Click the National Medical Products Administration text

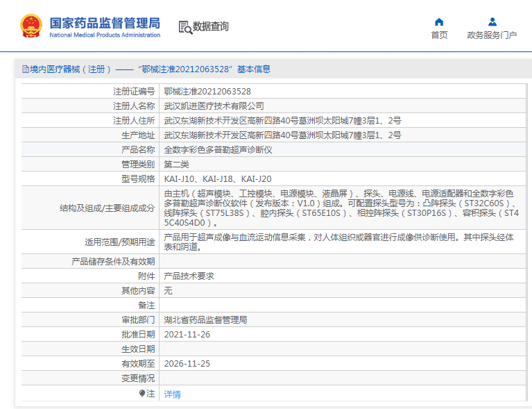[105, 35]
